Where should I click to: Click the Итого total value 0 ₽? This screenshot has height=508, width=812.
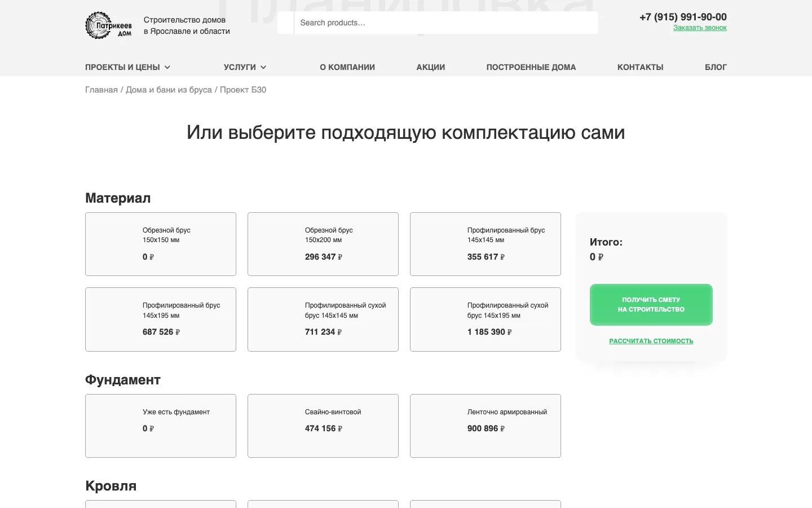[x=597, y=257]
